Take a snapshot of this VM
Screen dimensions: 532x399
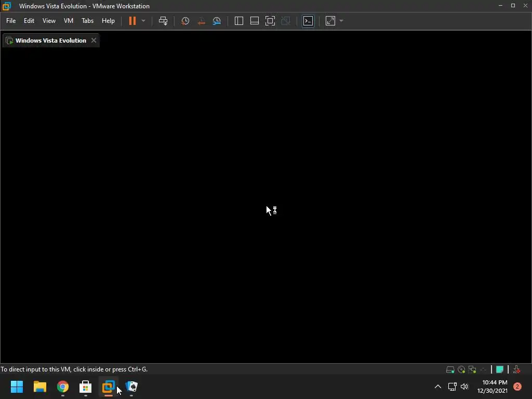tap(185, 21)
